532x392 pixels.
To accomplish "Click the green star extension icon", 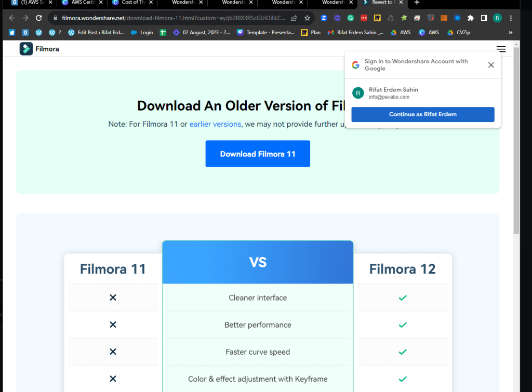I will [404, 18].
